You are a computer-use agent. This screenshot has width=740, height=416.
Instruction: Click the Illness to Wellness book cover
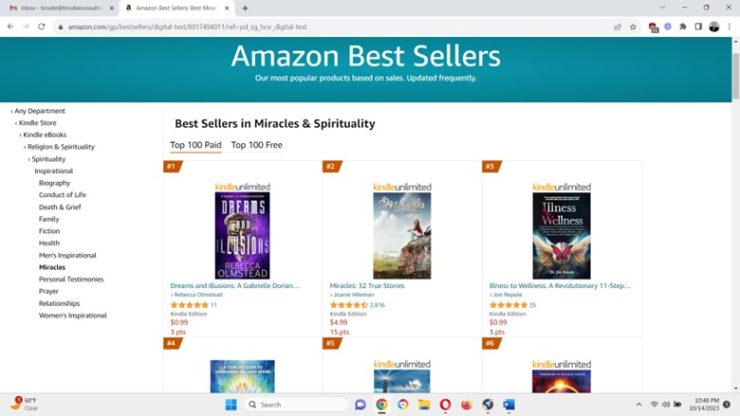561,236
